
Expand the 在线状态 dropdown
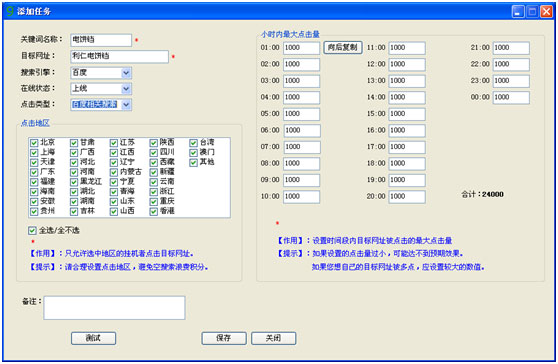click(x=126, y=89)
